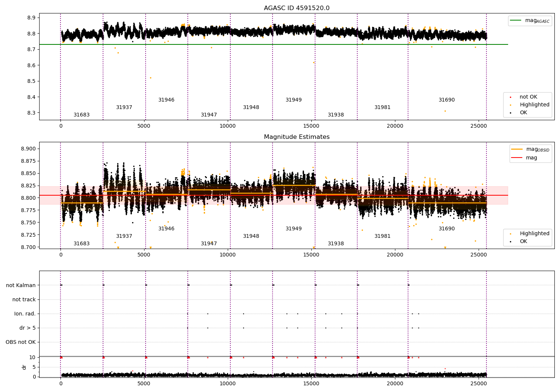Click the orange line sample beside mag OBSID legend
The width and height of the screenshot is (560, 392).
(x=517, y=149)
